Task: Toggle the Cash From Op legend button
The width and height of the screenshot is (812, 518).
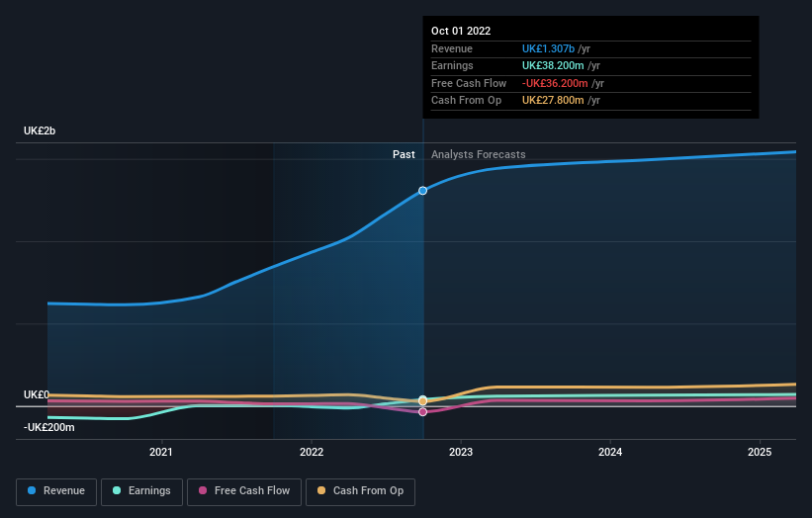Action: click(x=360, y=491)
